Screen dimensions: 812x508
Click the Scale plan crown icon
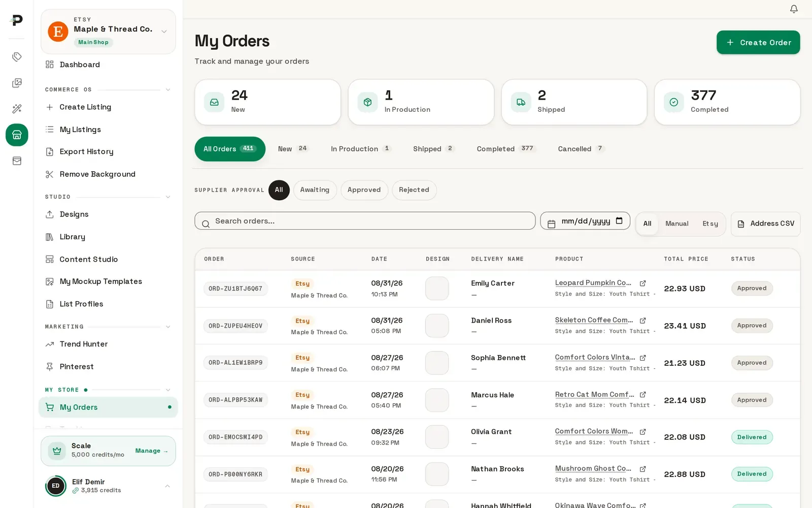click(57, 451)
